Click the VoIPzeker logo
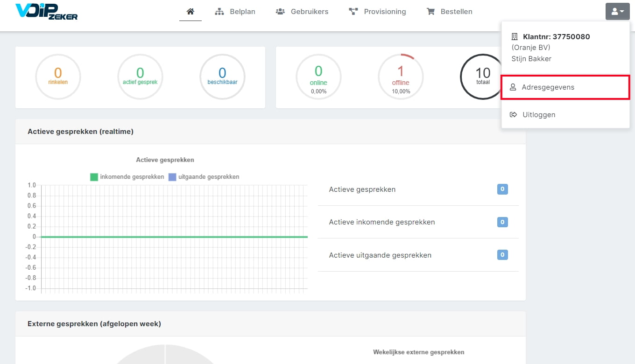Image resolution: width=635 pixels, height=364 pixels. point(46,11)
